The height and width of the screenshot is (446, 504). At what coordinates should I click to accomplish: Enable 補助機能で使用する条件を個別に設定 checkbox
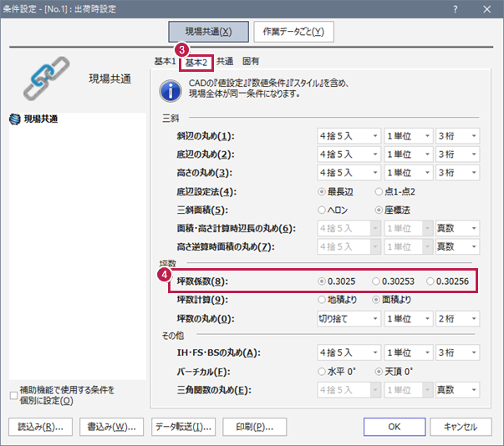[x=13, y=396]
